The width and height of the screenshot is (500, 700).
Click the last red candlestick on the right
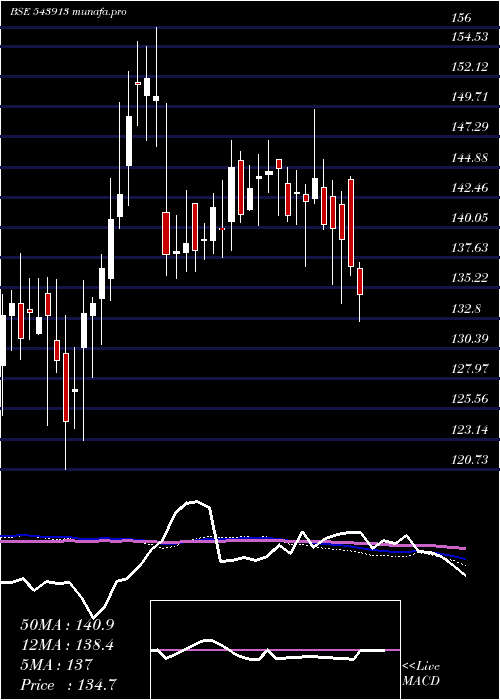coord(360,281)
